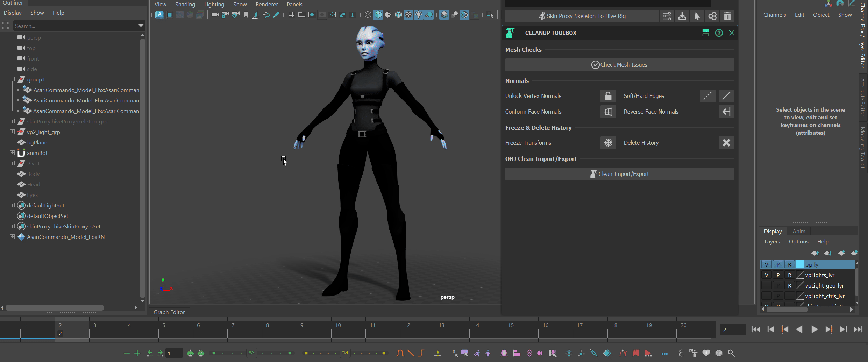This screenshot has width=868, height=362.
Task: Collapse the group1 node in Outliner
Action: tap(12, 79)
